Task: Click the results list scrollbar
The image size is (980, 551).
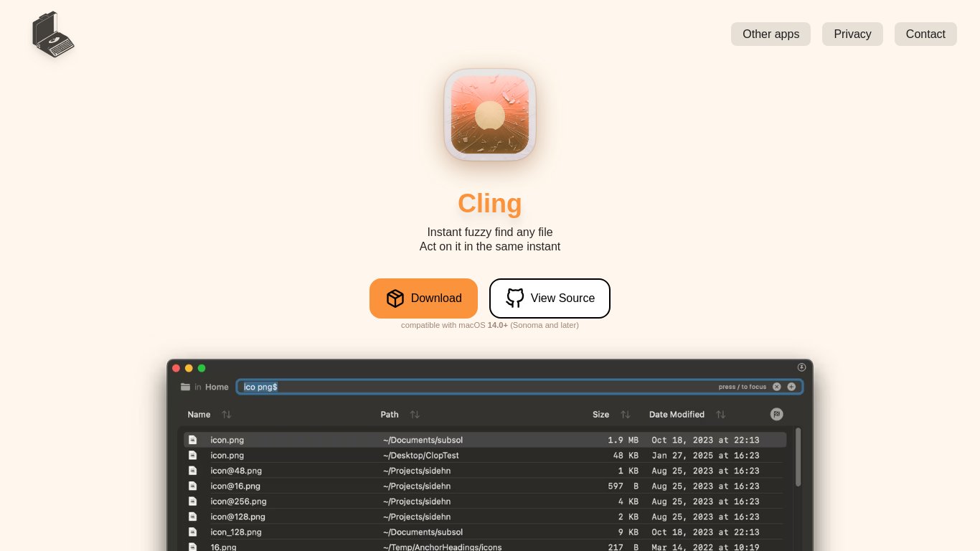Action: click(798, 457)
